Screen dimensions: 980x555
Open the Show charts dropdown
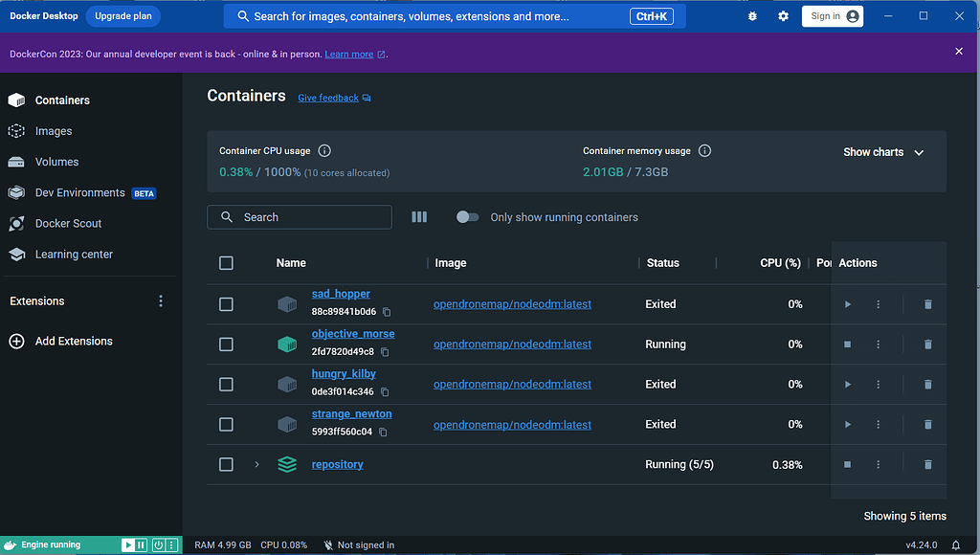tap(882, 151)
